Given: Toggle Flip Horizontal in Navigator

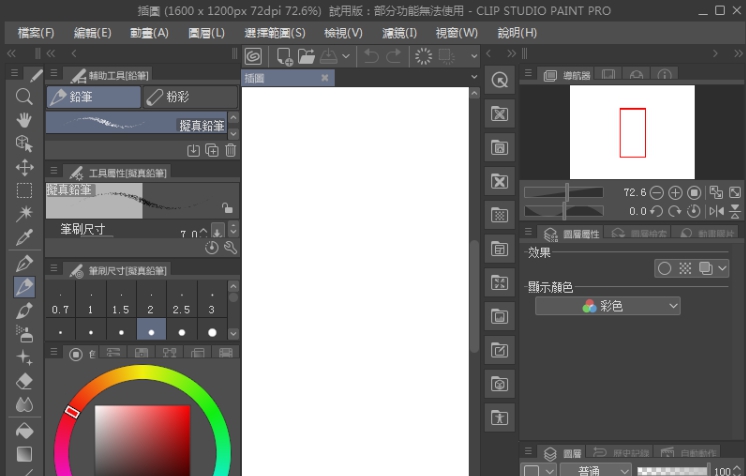Looking at the screenshot, I should coord(716,211).
